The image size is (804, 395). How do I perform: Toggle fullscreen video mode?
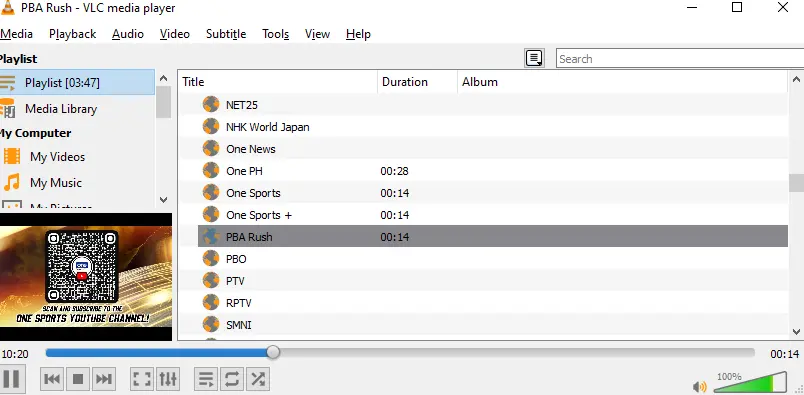(142, 379)
